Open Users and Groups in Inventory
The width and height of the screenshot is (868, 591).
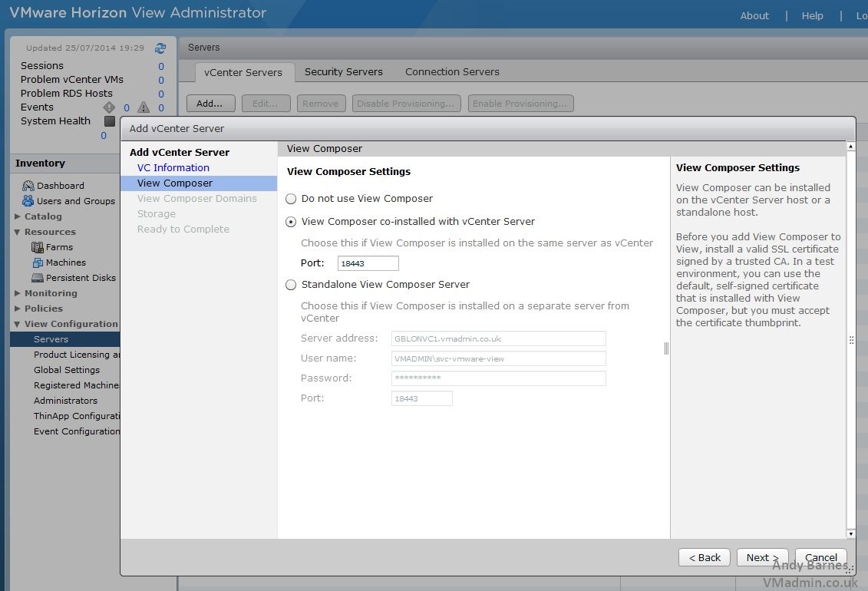(76, 201)
